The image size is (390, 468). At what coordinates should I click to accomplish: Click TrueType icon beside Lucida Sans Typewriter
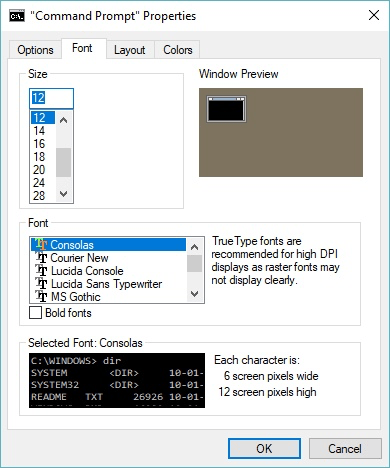pyautogui.click(x=42, y=284)
